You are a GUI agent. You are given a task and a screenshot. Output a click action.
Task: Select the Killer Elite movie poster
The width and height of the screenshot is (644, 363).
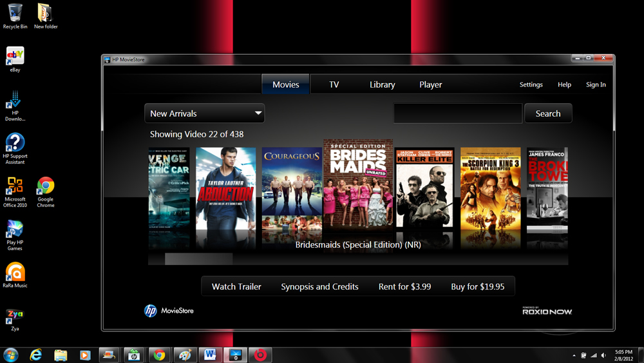pyautogui.click(x=424, y=188)
